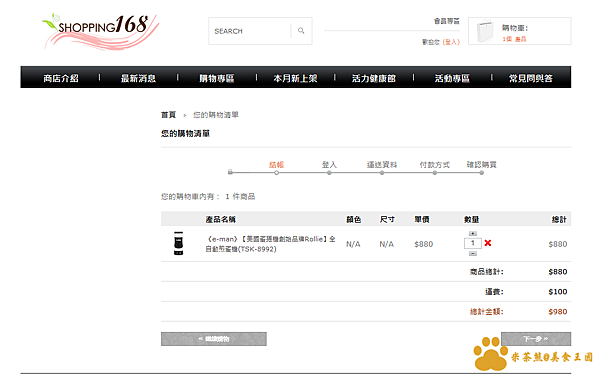The height and width of the screenshot is (380, 600).
Task: Click the Shopping168 logo
Action: (x=100, y=31)
